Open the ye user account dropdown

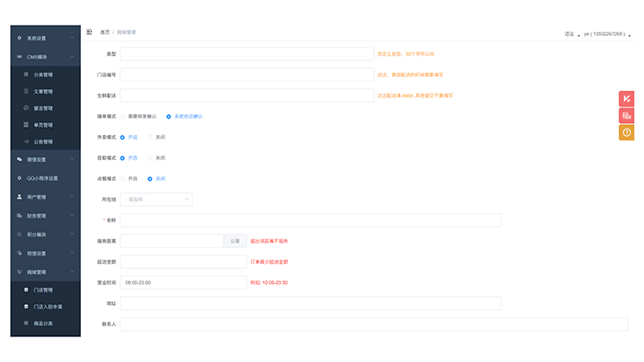click(607, 34)
